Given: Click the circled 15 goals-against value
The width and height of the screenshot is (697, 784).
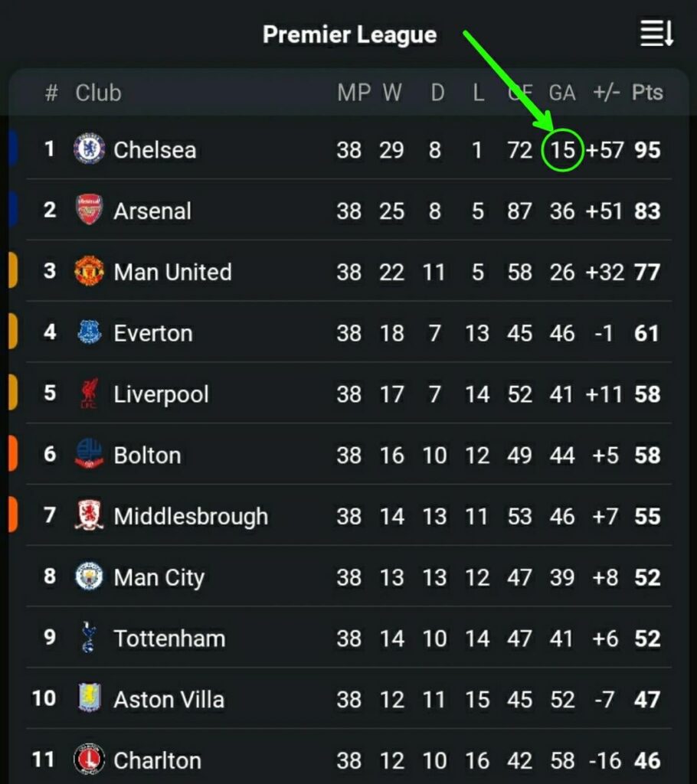Looking at the screenshot, I should point(561,149).
